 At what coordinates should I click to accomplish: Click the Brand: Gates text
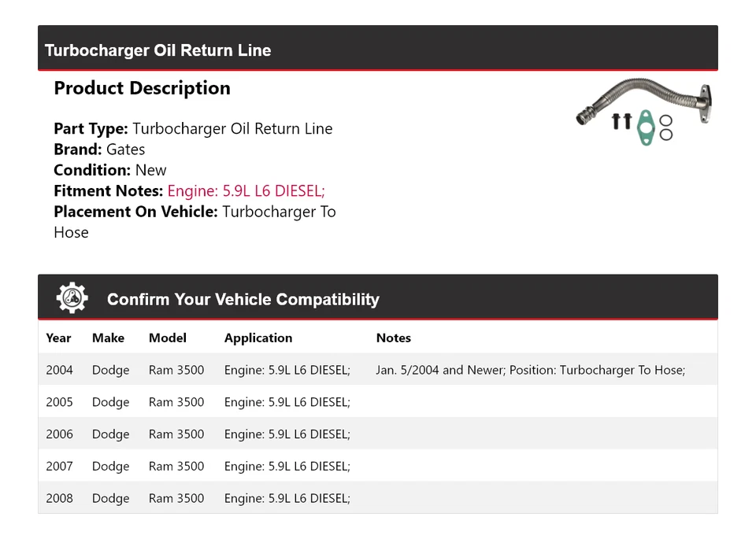(x=99, y=150)
